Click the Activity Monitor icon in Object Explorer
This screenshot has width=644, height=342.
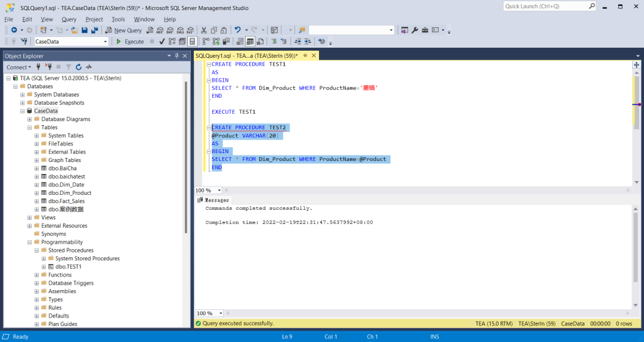(88, 67)
